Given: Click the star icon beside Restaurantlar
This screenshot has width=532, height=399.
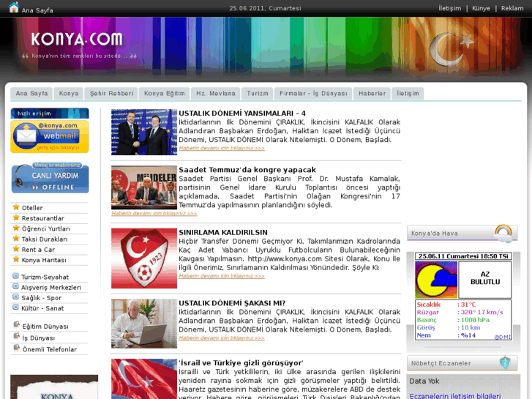Looking at the screenshot, I should [16, 217].
